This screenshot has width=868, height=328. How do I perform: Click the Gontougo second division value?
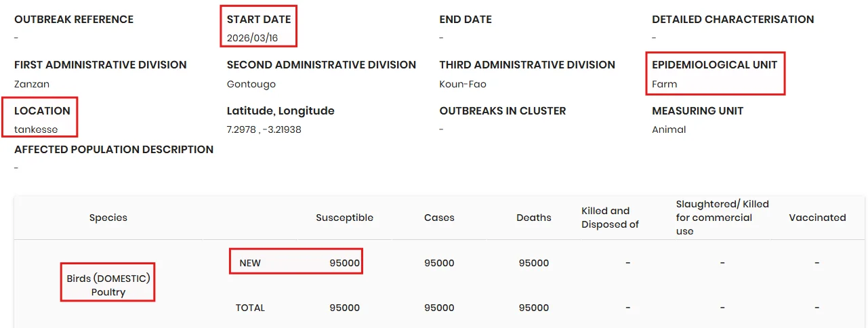[x=251, y=84]
